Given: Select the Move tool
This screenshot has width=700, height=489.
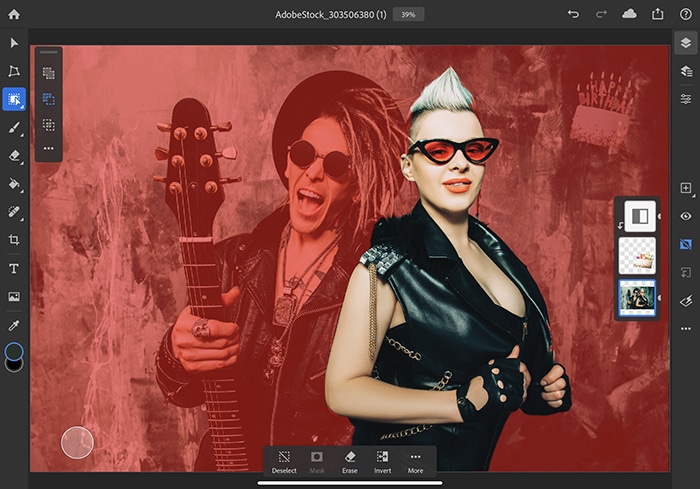Looking at the screenshot, I should pos(14,43).
